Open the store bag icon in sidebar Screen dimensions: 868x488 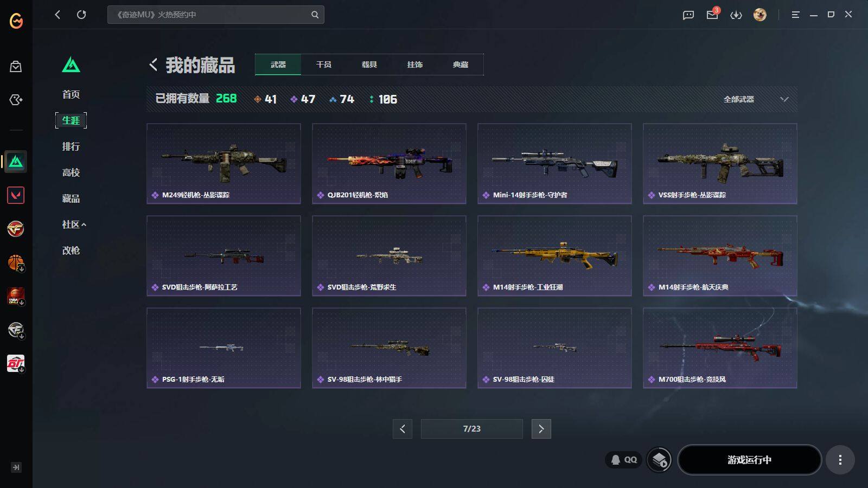click(16, 66)
